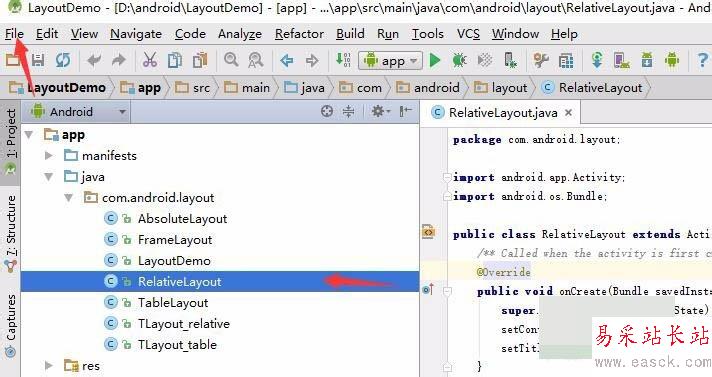Fold the import block in editor
712x377 pixels.
tap(447, 177)
